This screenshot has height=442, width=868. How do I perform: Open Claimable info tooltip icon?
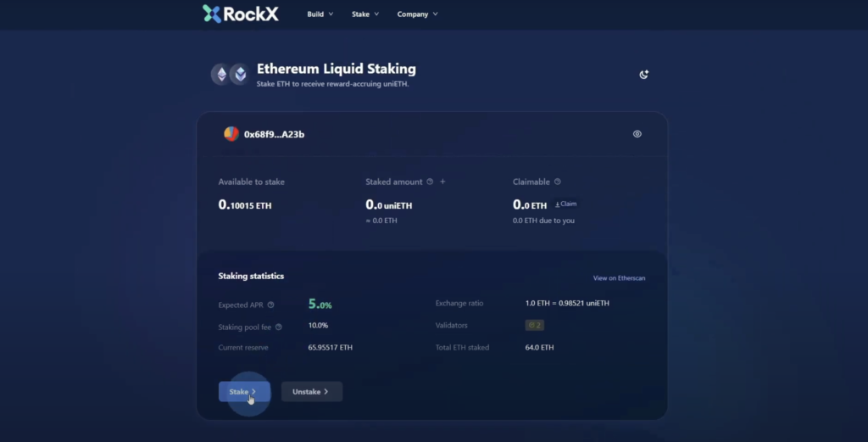pyautogui.click(x=558, y=182)
